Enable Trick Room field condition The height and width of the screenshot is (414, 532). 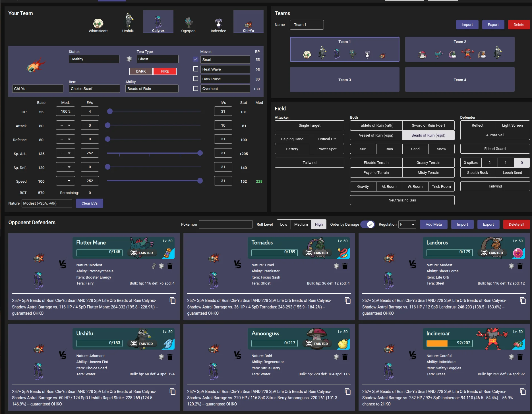point(441,187)
